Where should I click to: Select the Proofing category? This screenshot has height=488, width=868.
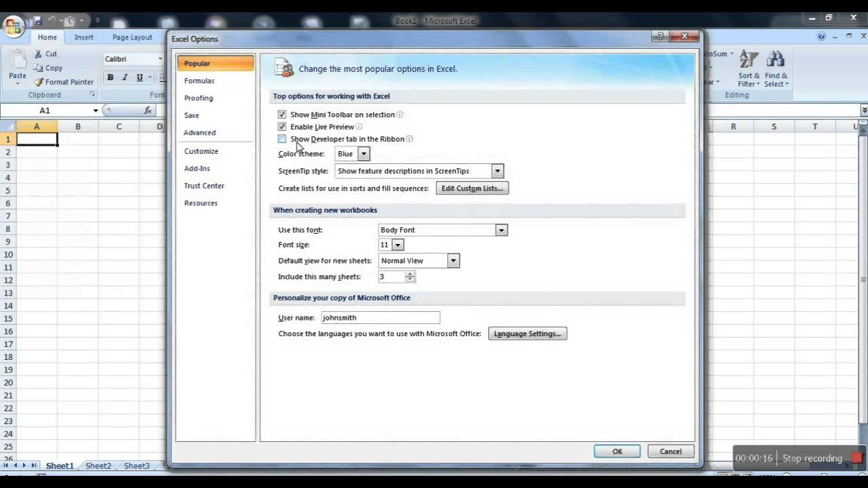click(216, 98)
